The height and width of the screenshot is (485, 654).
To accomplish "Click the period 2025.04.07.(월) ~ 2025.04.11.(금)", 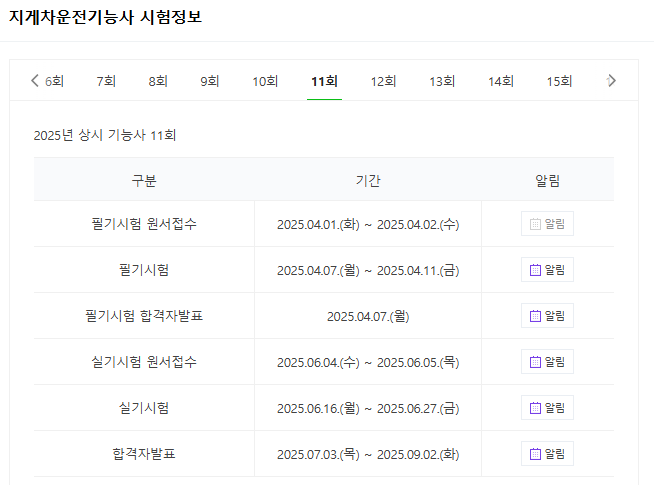I will [x=368, y=270].
